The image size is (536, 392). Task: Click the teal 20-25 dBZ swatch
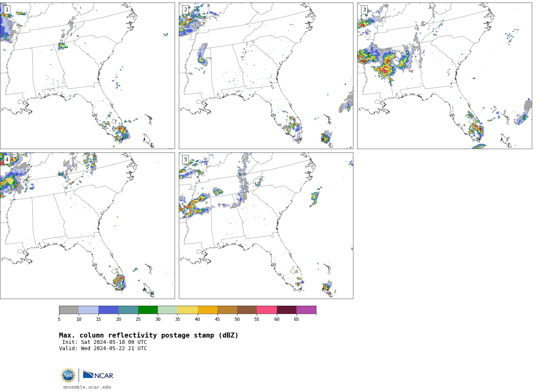[128, 310]
